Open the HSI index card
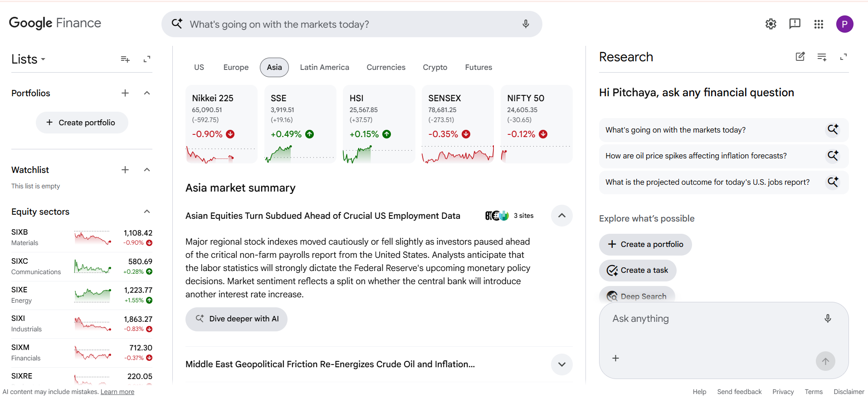This screenshot has height=399, width=868. click(x=379, y=124)
